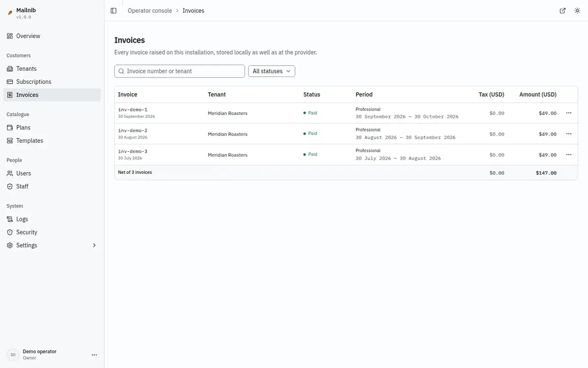Click the Security shield icon
The width and height of the screenshot is (588, 368).
click(10, 233)
